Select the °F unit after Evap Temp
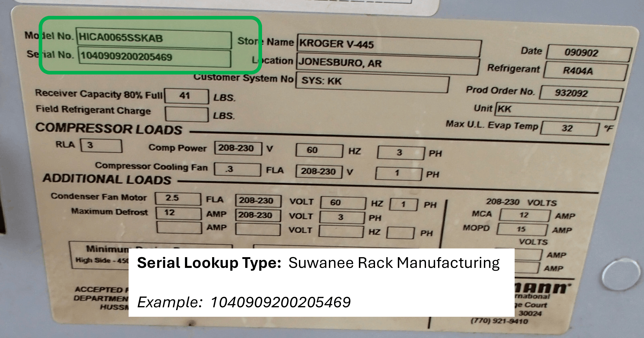This screenshot has height=338, width=644. (609, 128)
